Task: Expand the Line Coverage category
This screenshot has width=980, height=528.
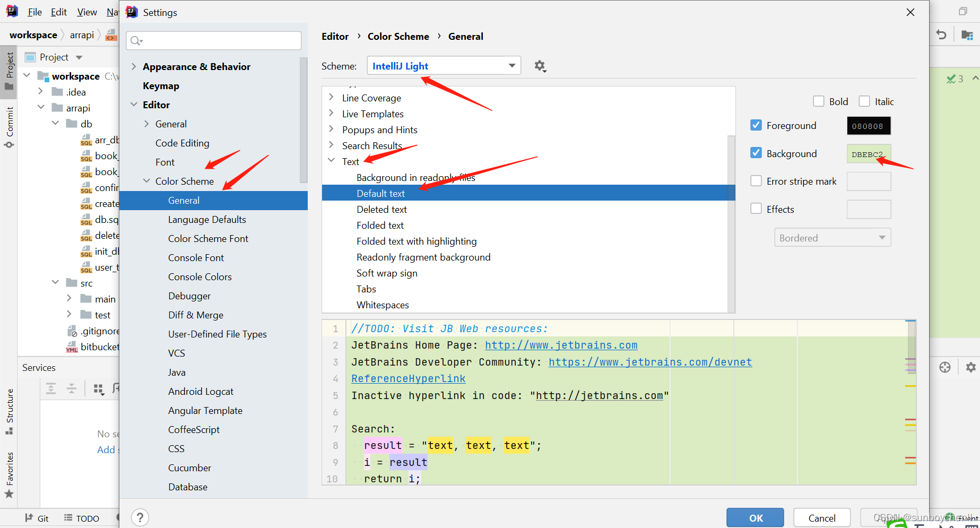Action: 332,97
